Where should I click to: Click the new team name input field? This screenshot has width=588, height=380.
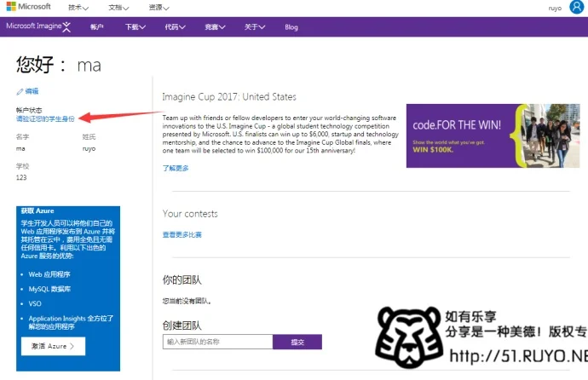pyautogui.click(x=217, y=342)
